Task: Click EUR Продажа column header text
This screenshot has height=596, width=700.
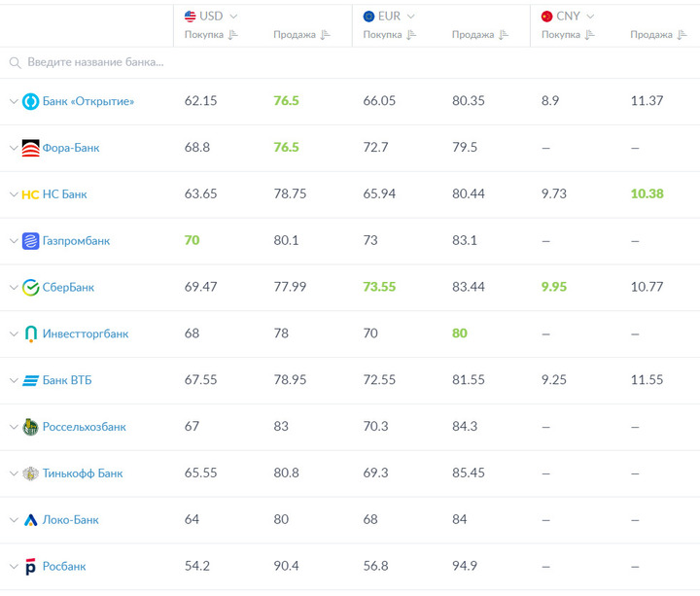Action: [473, 35]
